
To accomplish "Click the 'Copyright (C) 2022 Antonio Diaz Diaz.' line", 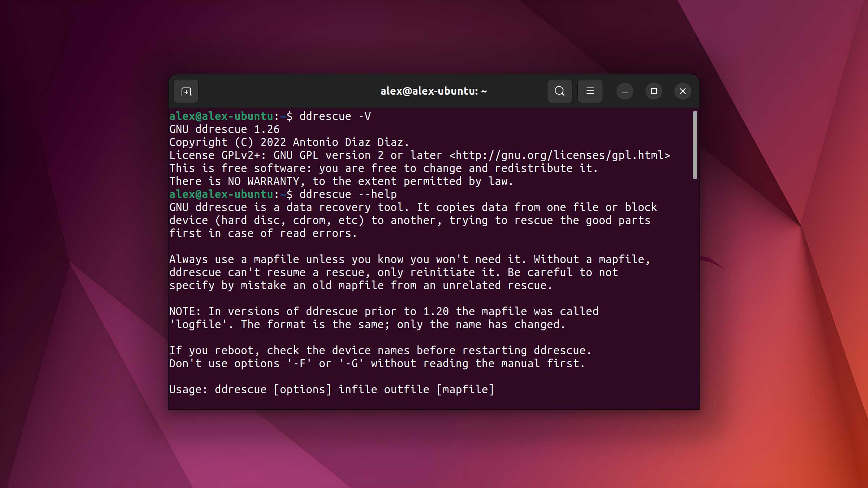I will tap(289, 142).
